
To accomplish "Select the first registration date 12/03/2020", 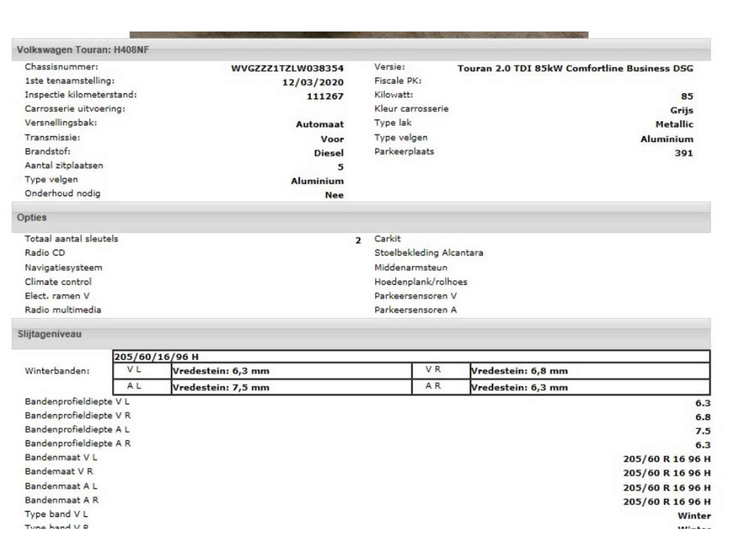I will tap(313, 82).
